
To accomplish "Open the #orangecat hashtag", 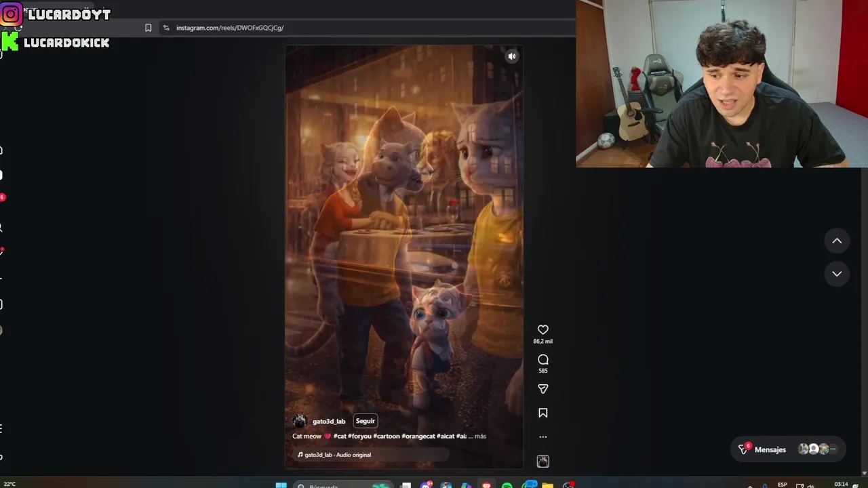I will point(418,436).
